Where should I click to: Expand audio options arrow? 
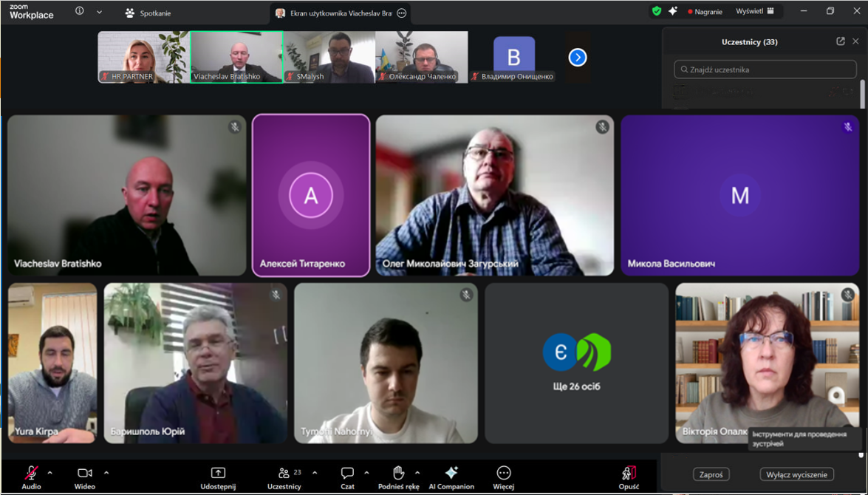coord(49,473)
